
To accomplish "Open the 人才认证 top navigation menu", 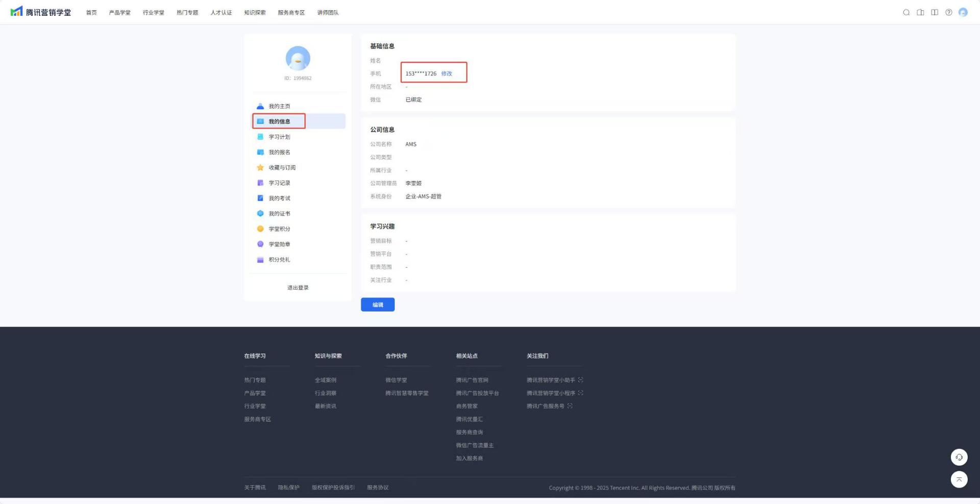I will point(221,12).
